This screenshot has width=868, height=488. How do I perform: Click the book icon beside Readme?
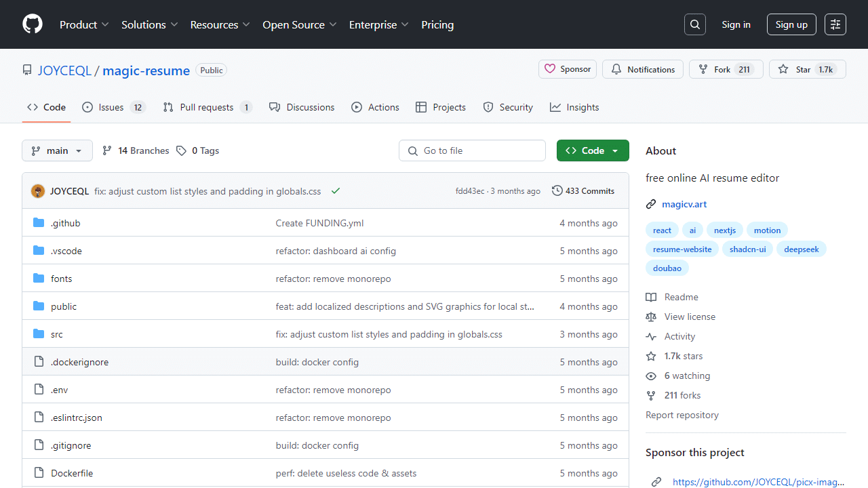pos(651,297)
